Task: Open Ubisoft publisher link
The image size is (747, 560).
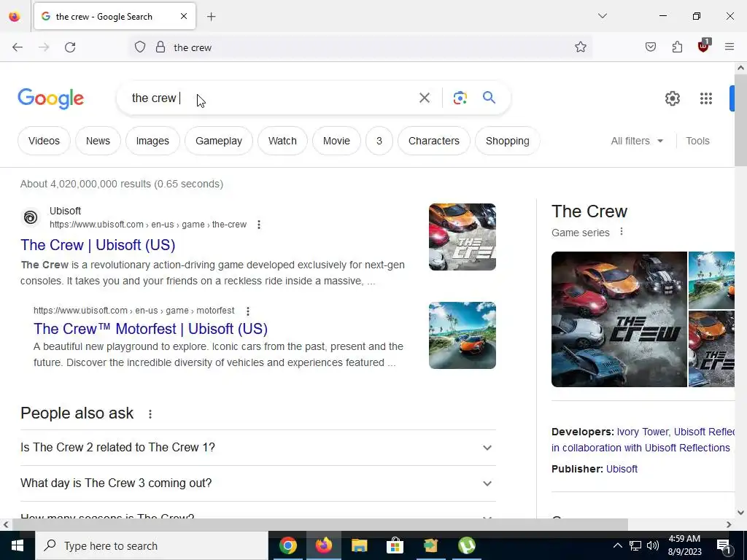Action: coord(622,469)
